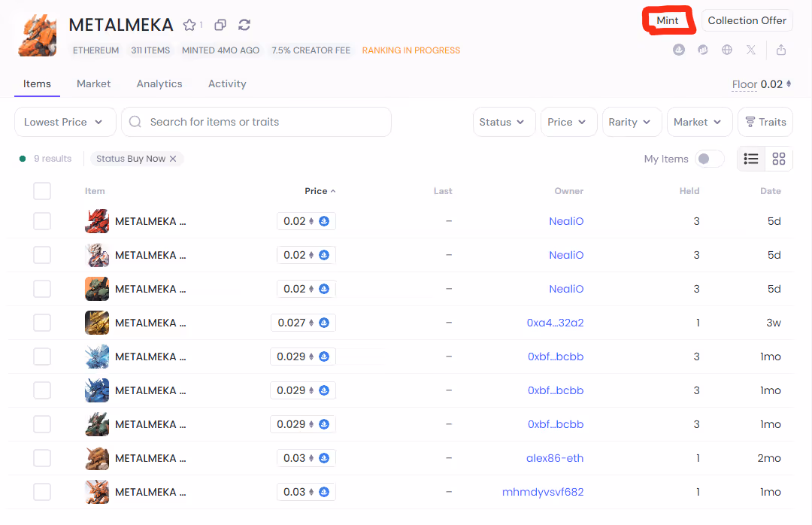Open the collection website via the globe icon

(x=726, y=50)
